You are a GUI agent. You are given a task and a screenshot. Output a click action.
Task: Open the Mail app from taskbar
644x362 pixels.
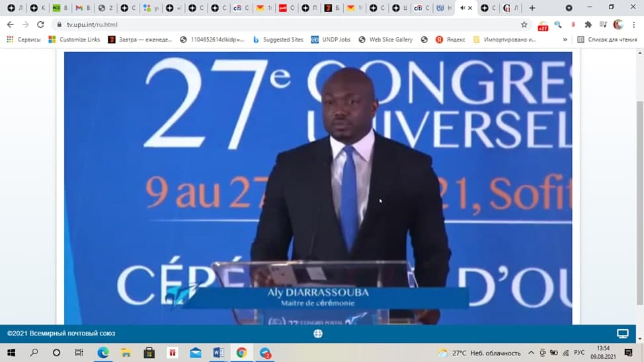pyautogui.click(x=196, y=353)
